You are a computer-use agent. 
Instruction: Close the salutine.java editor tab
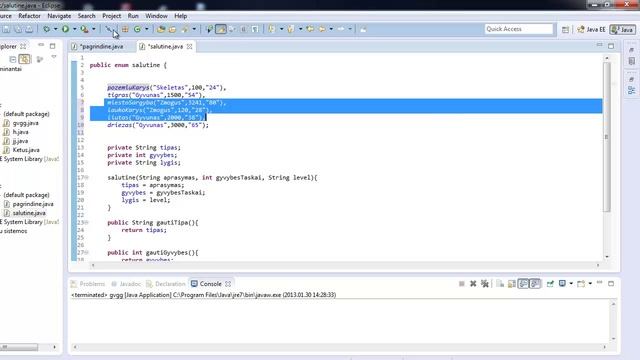pos(190,47)
